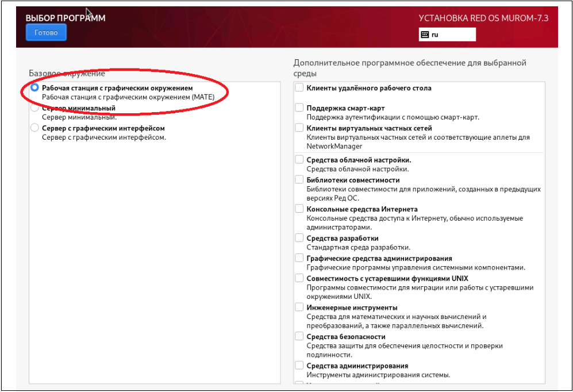This screenshot has width=573, height=392.
Task: Check Клиенты виртуальных частных сетей
Action: coord(299,128)
